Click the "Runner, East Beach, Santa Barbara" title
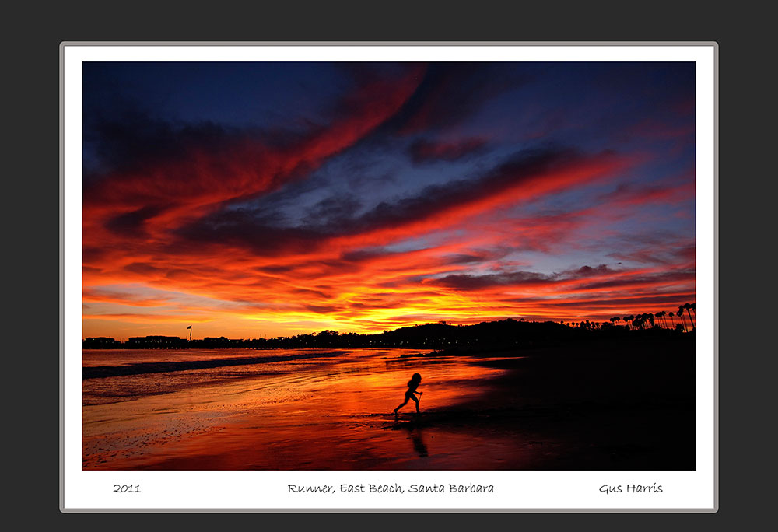The height and width of the screenshot is (532, 778). (x=391, y=488)
